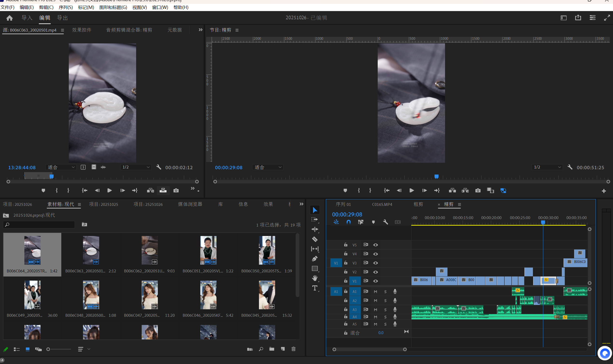Select the Type tool

[x=315, y=288]
